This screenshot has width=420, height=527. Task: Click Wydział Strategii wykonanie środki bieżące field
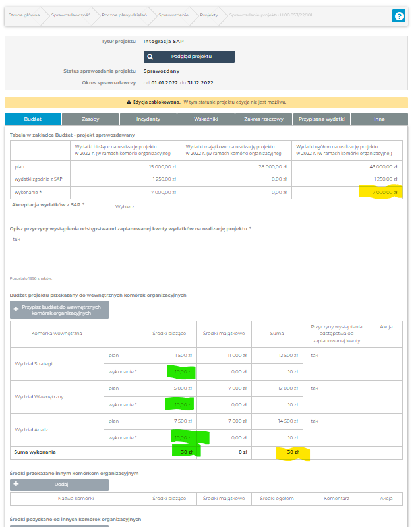tap(170, 372)
